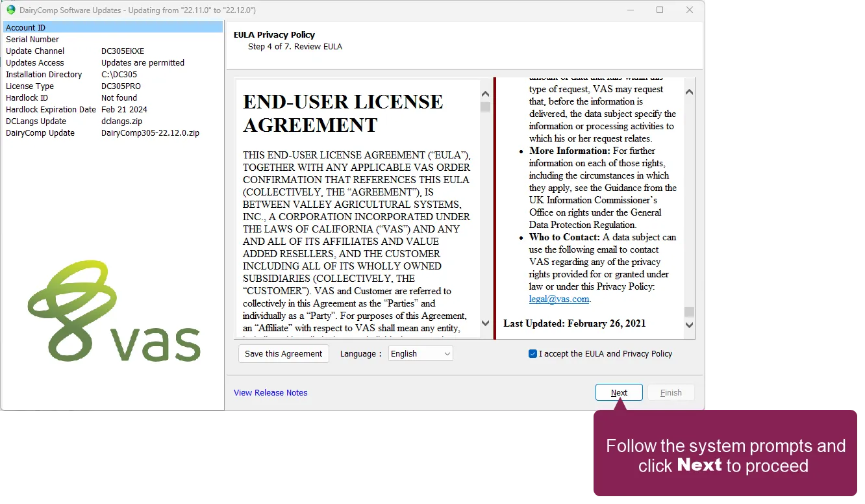Select the Update Channel row

pos(113,51)
